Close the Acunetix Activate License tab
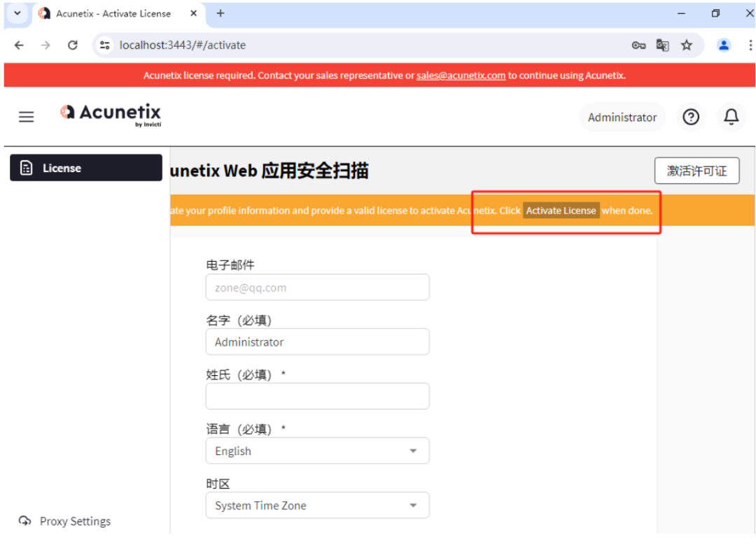Viewport: 756px width, 546px height. (x=193, y=13)
